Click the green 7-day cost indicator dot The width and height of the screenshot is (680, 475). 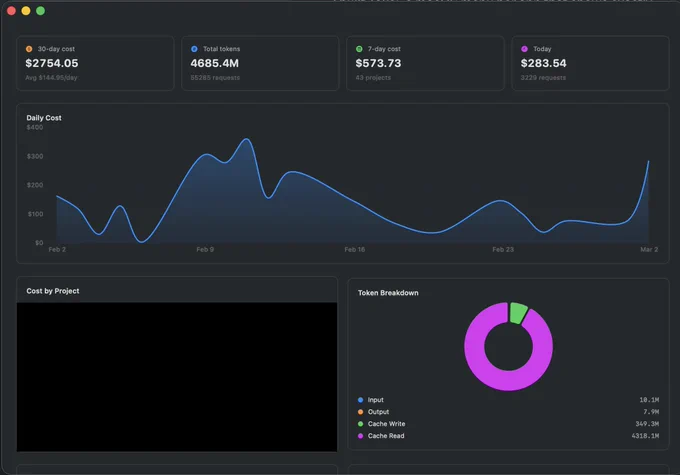tap(359, 49)
